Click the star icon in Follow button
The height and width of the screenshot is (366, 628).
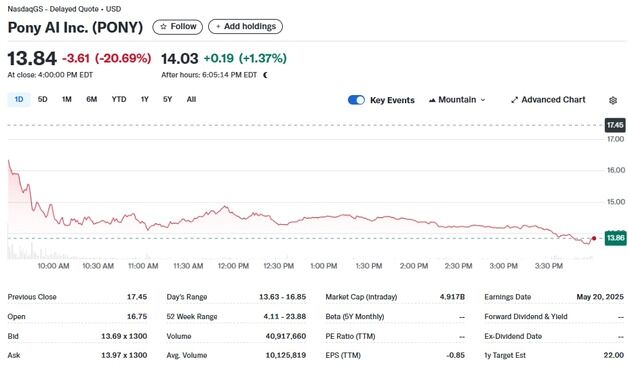click(163, 27)
